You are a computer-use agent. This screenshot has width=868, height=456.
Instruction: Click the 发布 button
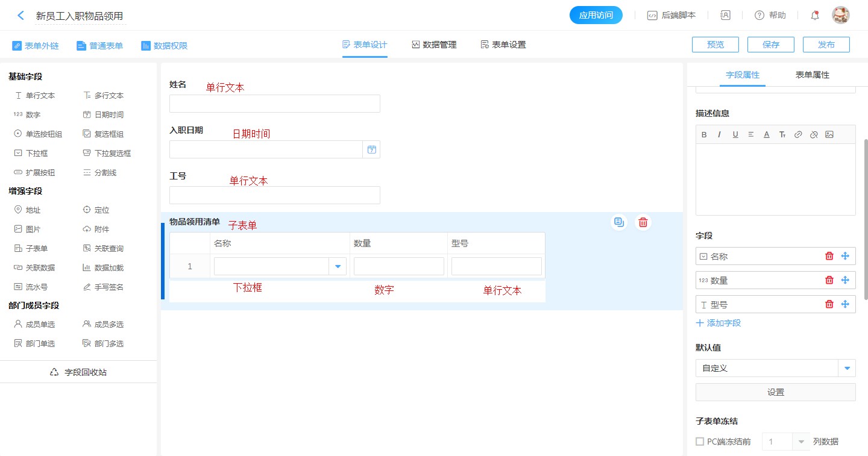pos(826,45)
